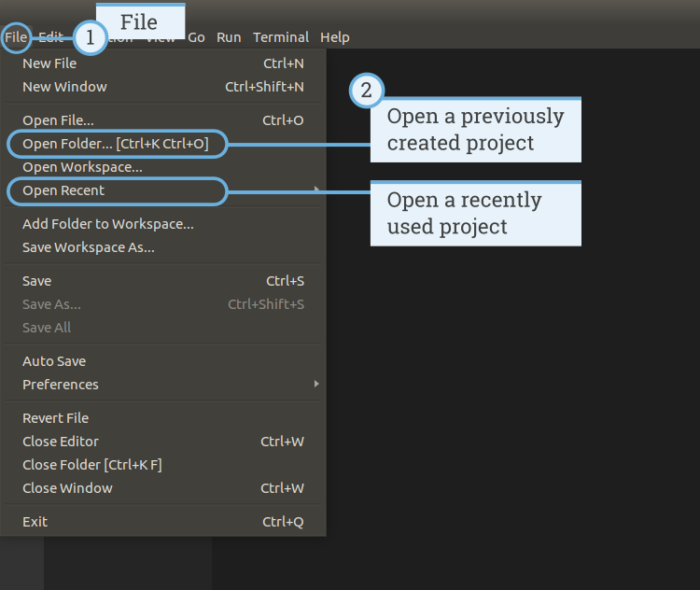Select New File from the menu
The image size is (700, 590).
(163, 63)
